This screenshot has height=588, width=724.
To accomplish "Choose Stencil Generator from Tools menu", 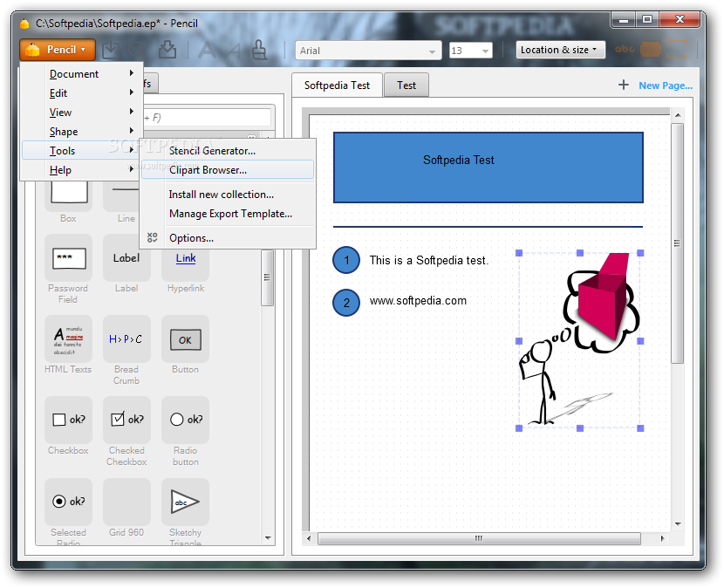I will click(x=228, y=151).
